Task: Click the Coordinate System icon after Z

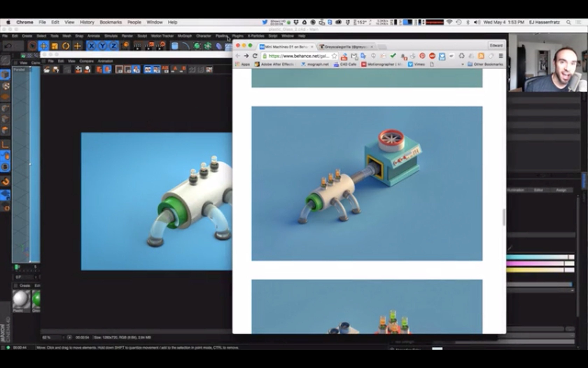Action: (125, 46)
